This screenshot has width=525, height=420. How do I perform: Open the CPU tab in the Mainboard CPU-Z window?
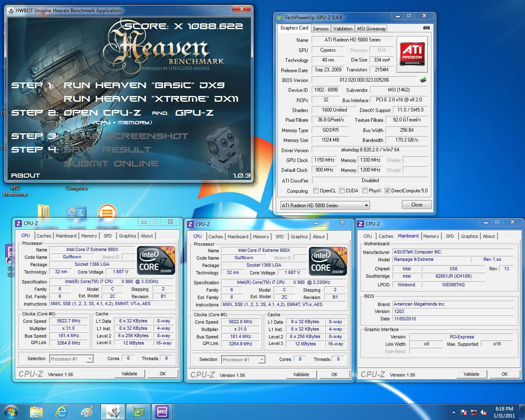367,236
